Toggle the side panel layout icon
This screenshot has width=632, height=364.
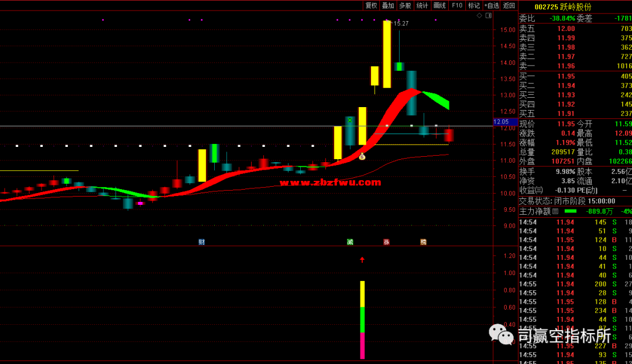(489, 16)
